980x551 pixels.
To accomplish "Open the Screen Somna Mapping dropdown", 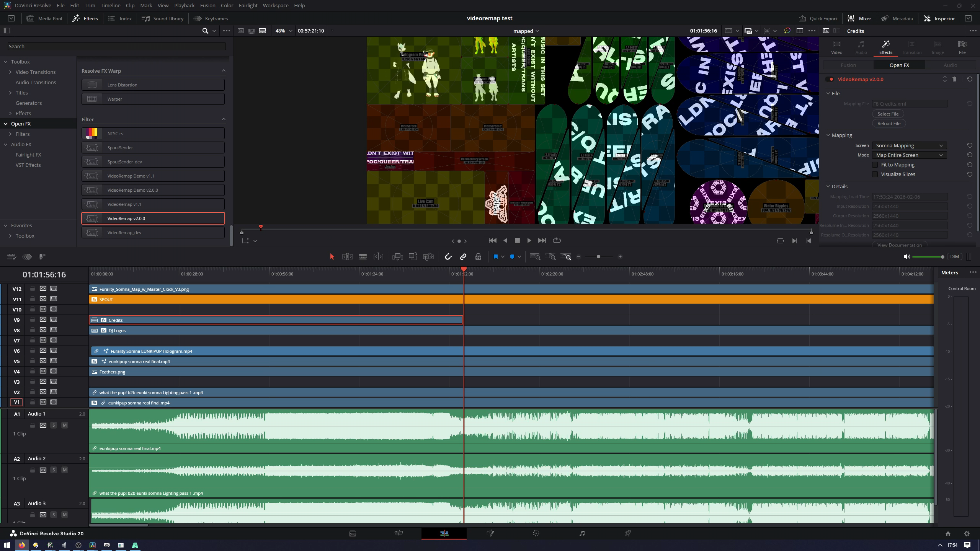I will click(x=909, y=145).
